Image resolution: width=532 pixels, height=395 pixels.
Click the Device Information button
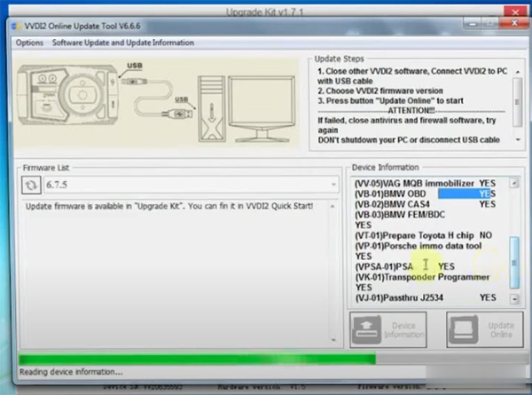(x=388, y=330)
